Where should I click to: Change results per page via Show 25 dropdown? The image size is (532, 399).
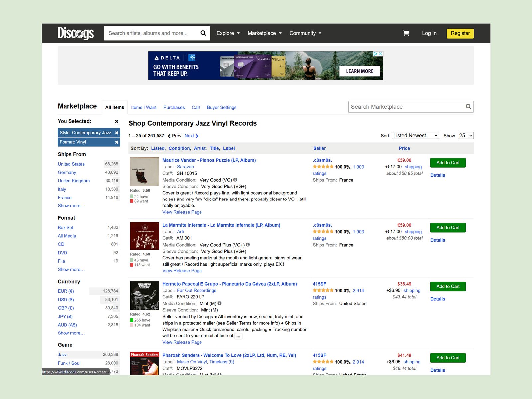[465, 135]
